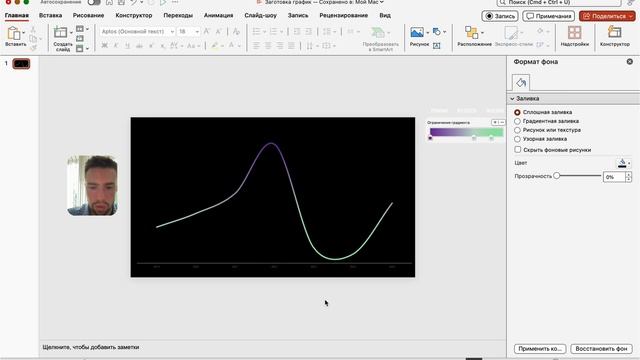This screenshot has height=360, width=640.
Task: Click the Вставить paste clipboard icon
Action: [x=14, y=33]
